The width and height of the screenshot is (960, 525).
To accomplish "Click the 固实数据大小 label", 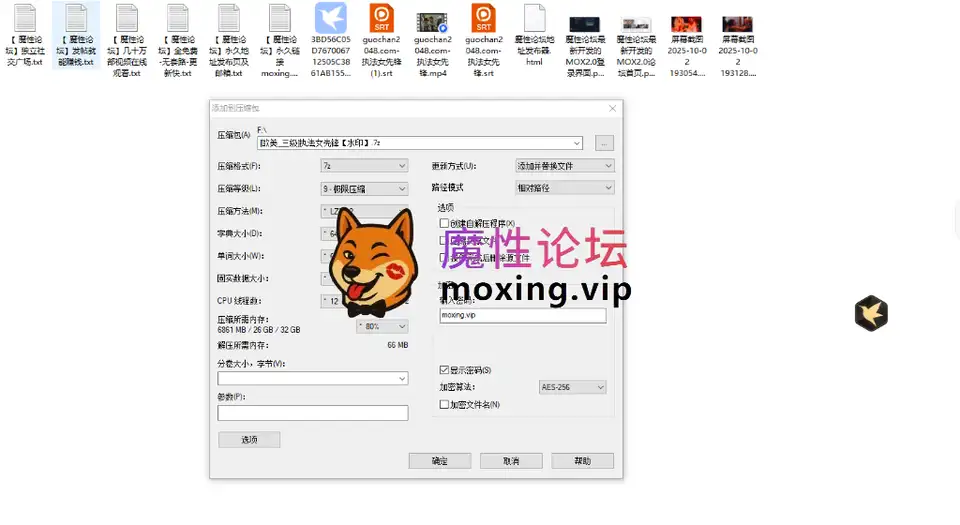I will tap(242, 278).
